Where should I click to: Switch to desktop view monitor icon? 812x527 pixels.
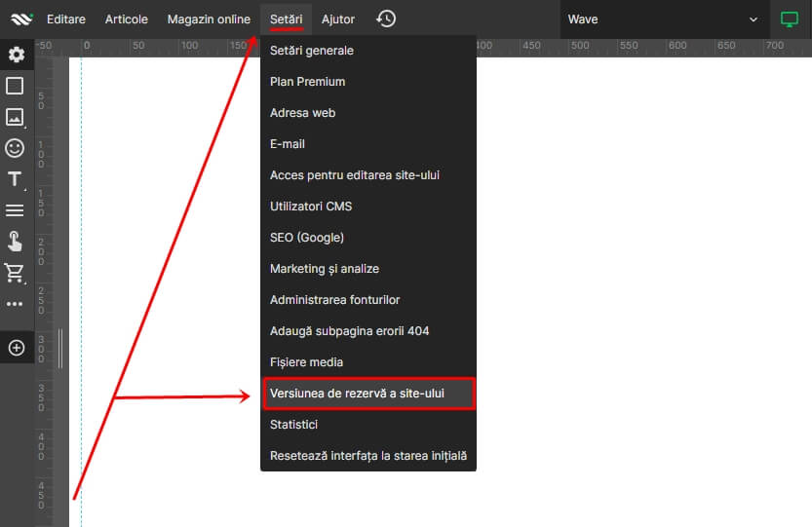789,19
